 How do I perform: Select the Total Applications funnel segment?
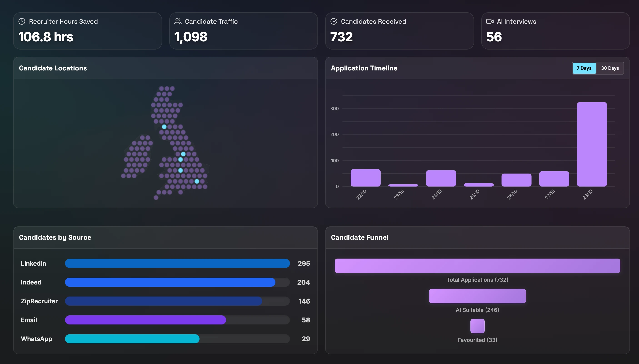[477, 265]
